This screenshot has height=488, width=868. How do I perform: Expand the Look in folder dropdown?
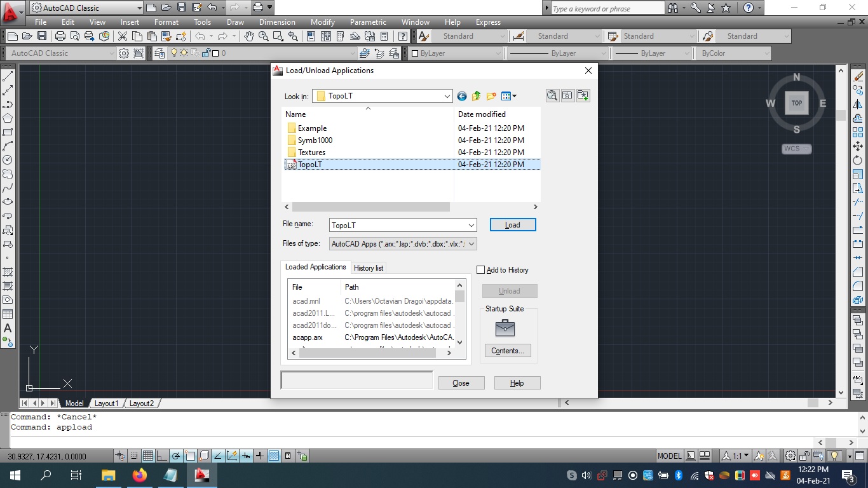(447, 96)
